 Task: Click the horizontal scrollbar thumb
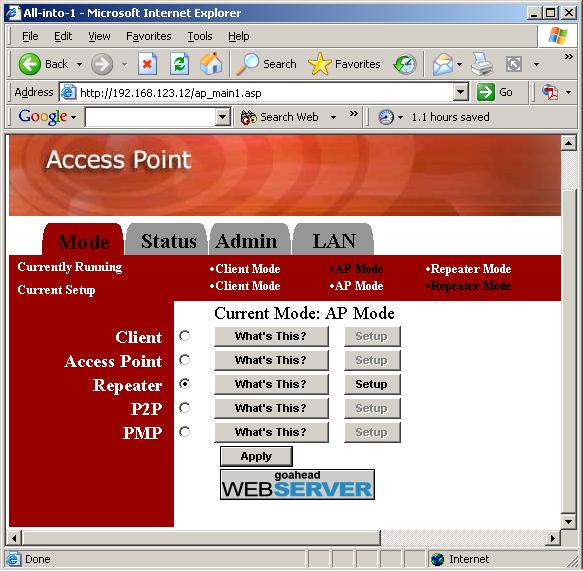tap(201, 538)
